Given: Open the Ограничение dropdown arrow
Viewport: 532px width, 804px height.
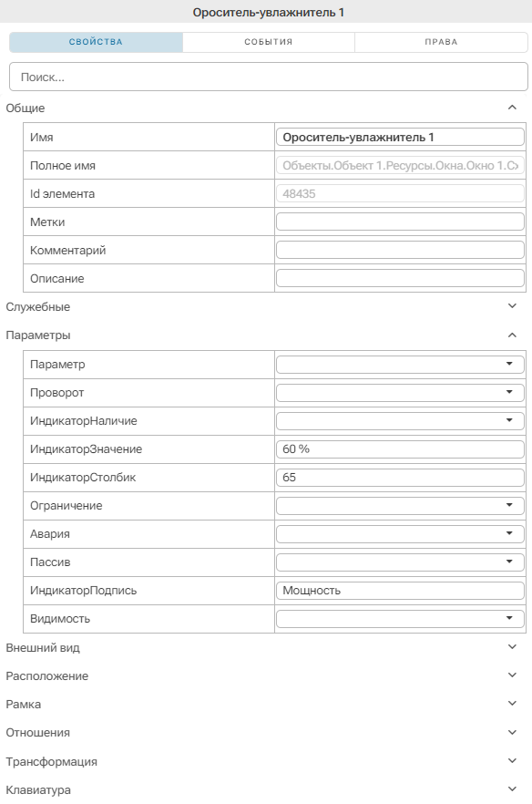Looking at the screenshot, I should coord(509,505).
